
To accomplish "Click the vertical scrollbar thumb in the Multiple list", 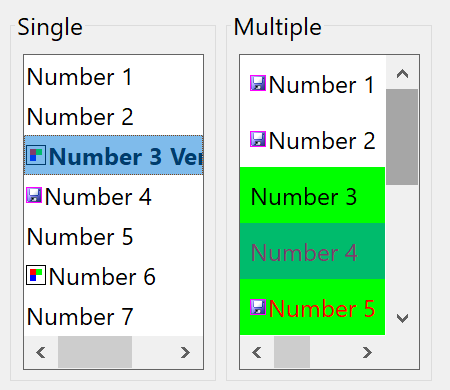I will click(x=402, y=137).
